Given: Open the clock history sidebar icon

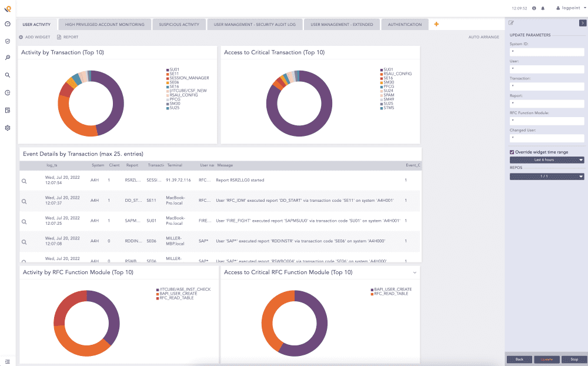Looking at the screenshot, I should (8, 93).
